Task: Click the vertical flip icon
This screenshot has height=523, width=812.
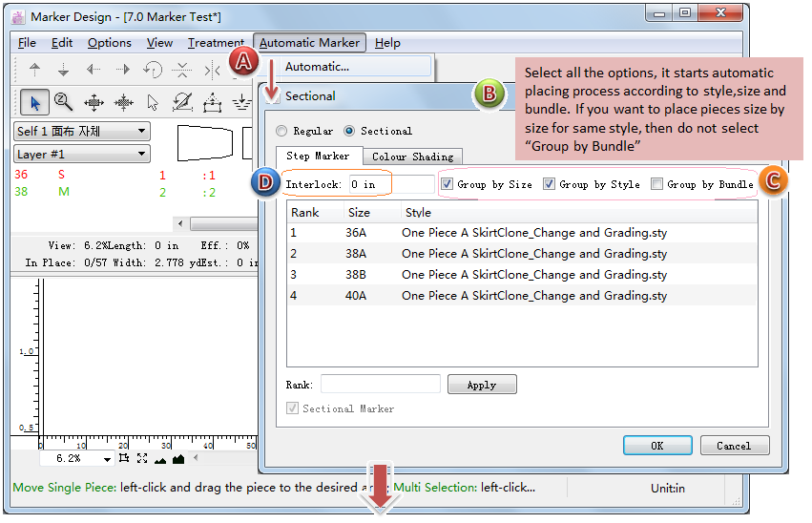Action: click(x=182, y=70)
